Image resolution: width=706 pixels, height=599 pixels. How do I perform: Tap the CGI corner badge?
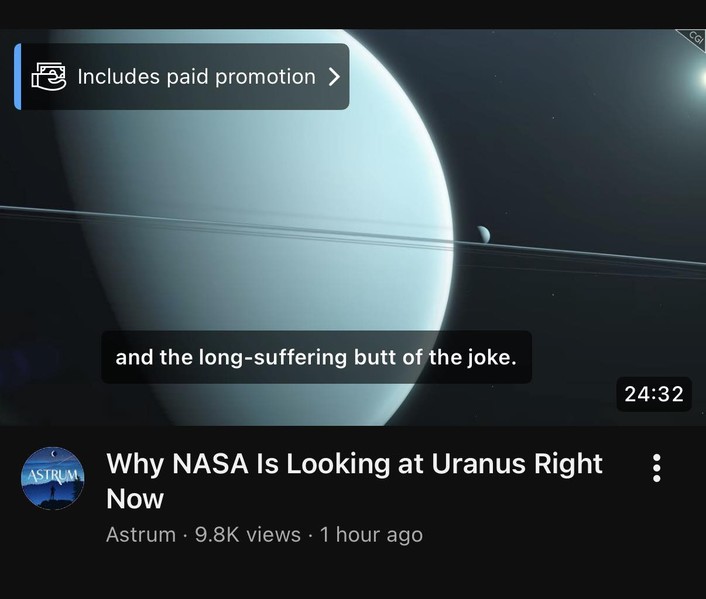[693, 40]
